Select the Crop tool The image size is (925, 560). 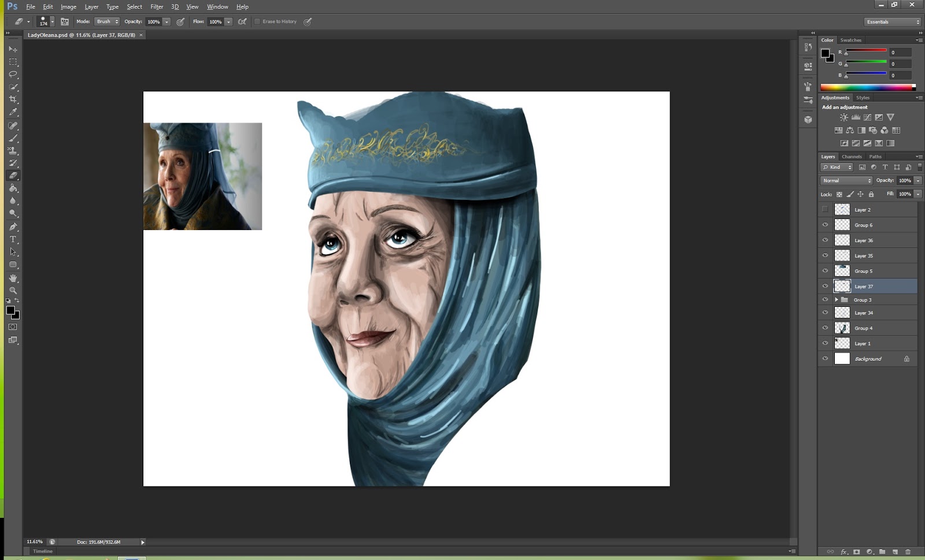tap(14, 99)
